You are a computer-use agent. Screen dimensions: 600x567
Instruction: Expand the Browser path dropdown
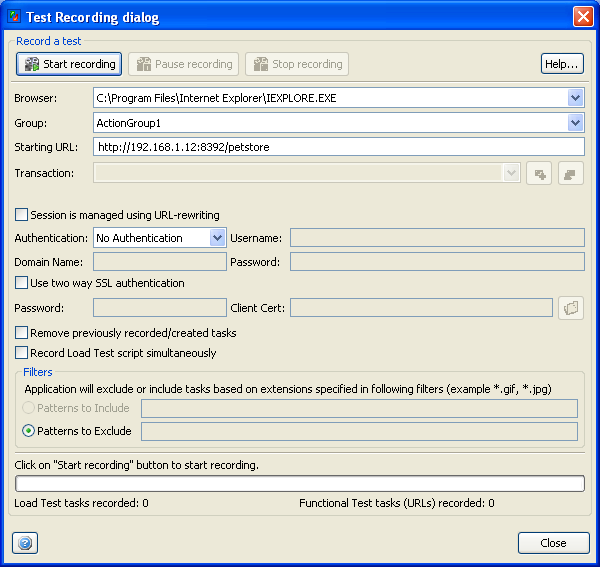tap(575, 98)
